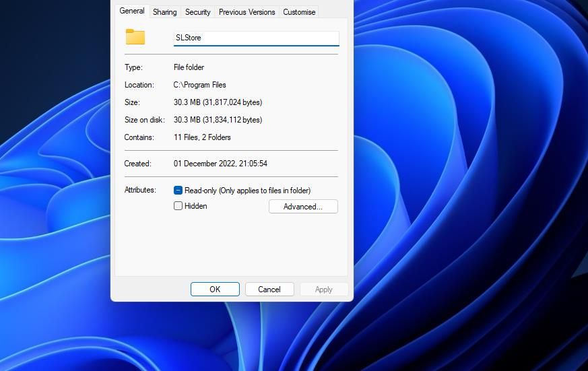Click the 01 December 2022 created date
The height and width of the screenshot is (371, 588).
point(220,164)
